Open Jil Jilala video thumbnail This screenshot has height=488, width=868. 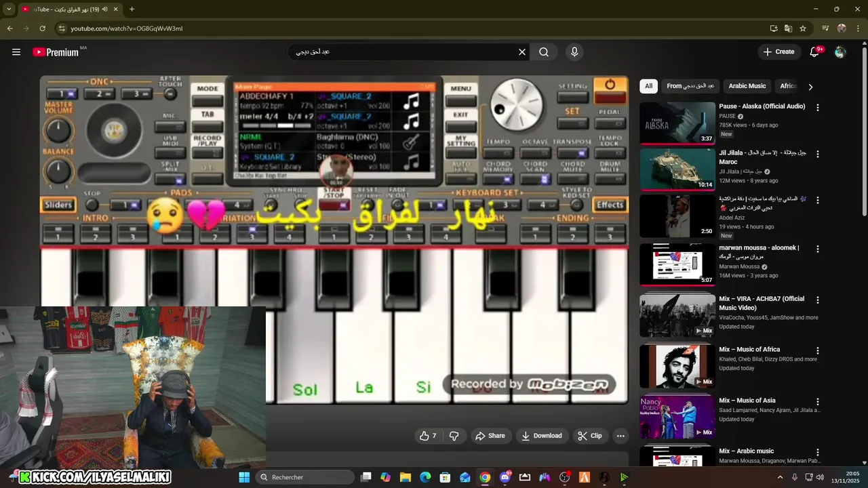(677, 169)
